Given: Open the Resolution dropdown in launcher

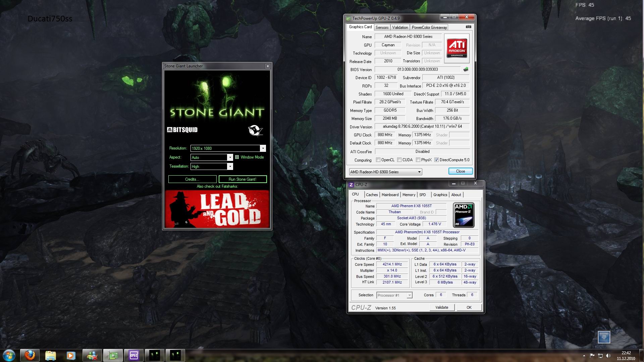Looking at the screenshot, I should [263, 148].
